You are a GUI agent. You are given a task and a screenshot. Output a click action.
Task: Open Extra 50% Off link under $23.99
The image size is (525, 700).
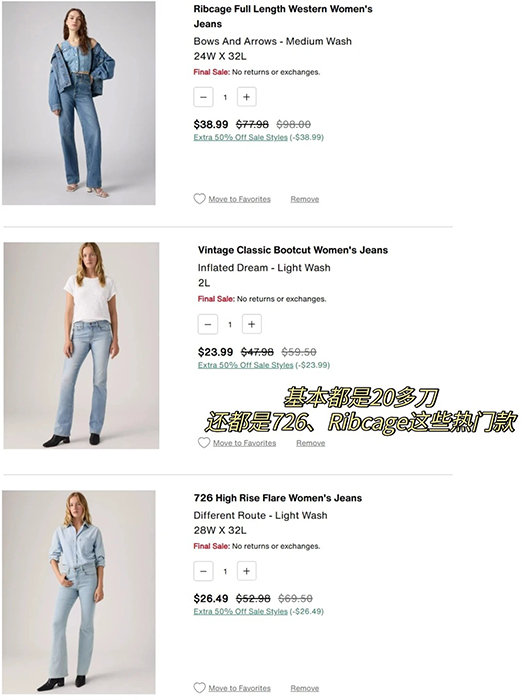[x=246, y=365]
